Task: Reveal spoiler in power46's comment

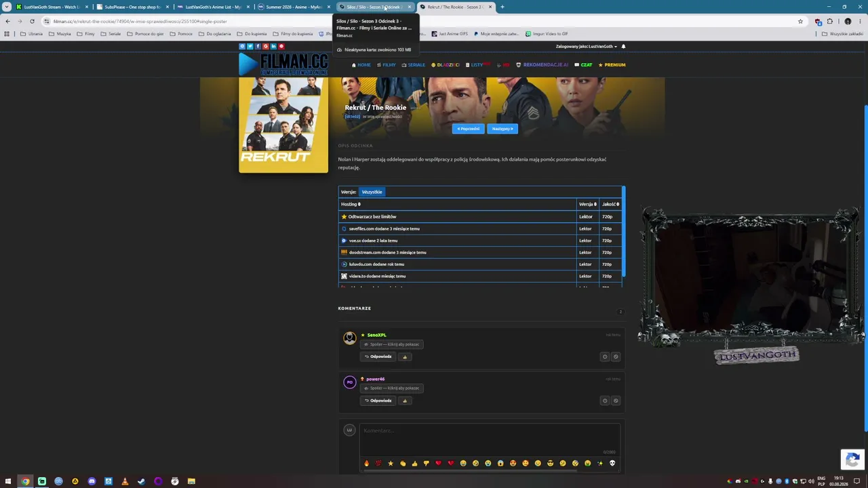Action: [x=393, y=388]
